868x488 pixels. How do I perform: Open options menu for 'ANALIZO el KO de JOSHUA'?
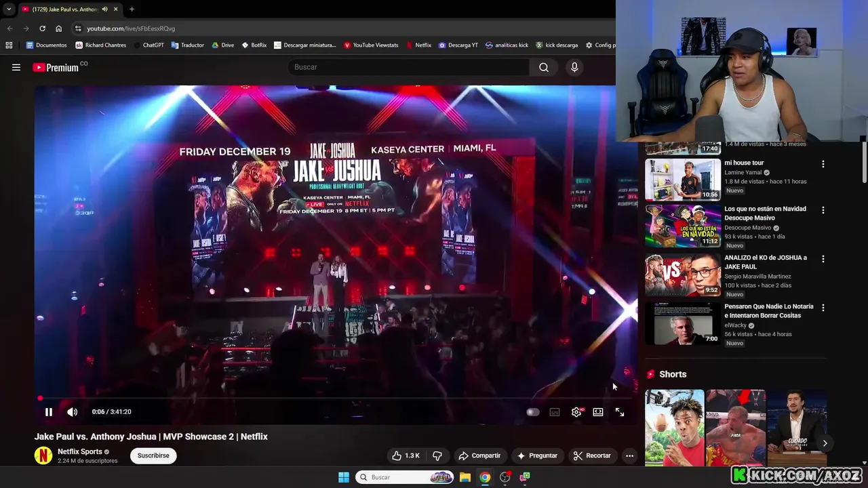point(823,259)
